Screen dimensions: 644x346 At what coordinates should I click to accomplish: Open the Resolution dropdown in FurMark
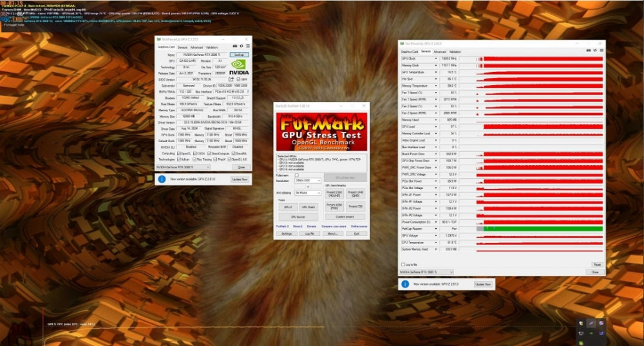tap(308, 181)
